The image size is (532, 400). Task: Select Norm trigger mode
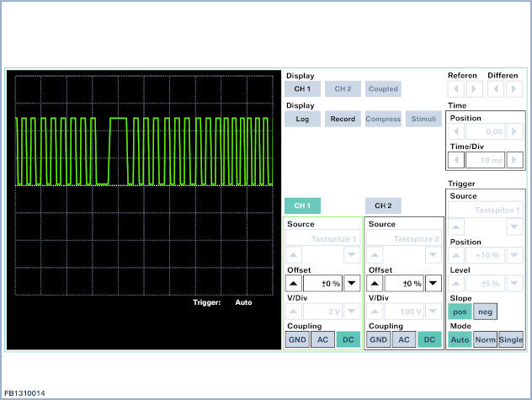pyautogui.click(x=486, y=339)
